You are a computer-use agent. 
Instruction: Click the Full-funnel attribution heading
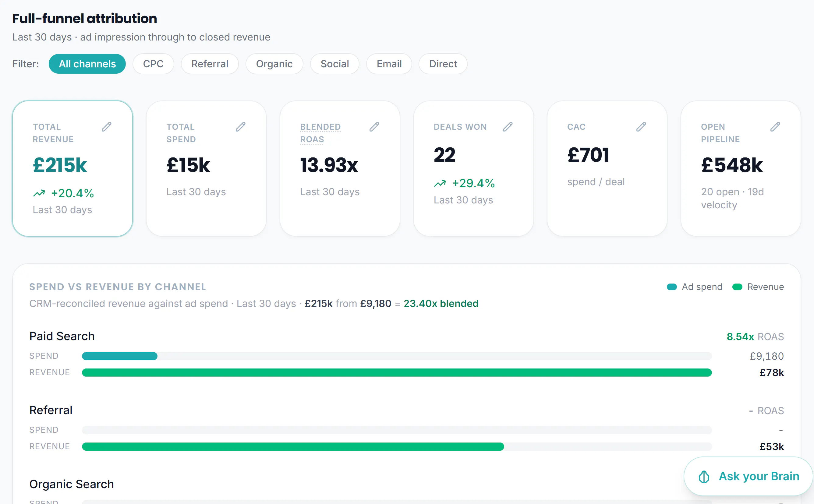tap(85, 19)
